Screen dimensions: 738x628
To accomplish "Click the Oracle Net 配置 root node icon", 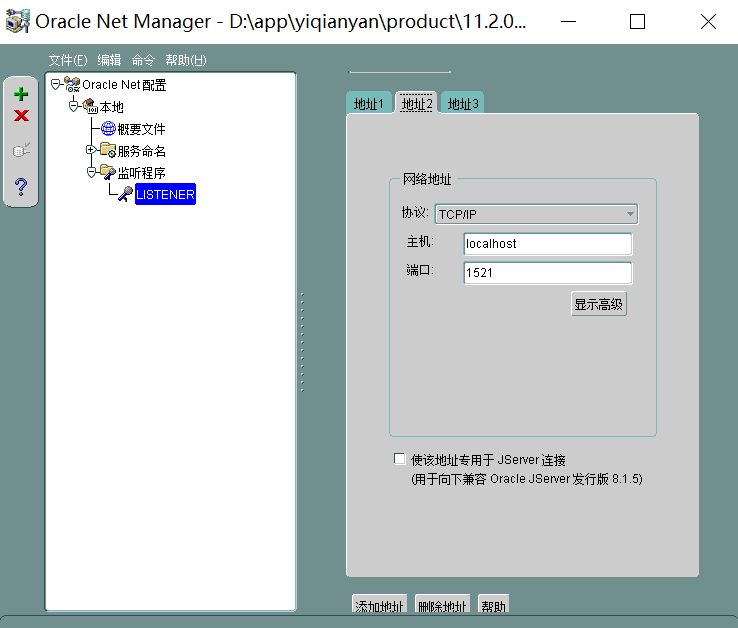I will [x=72, y=84].
